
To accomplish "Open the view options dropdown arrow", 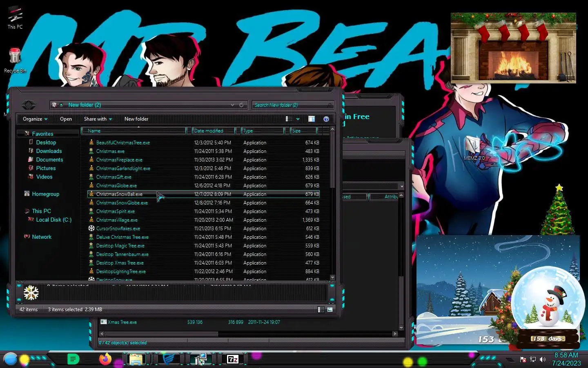I will coord(298,119).
